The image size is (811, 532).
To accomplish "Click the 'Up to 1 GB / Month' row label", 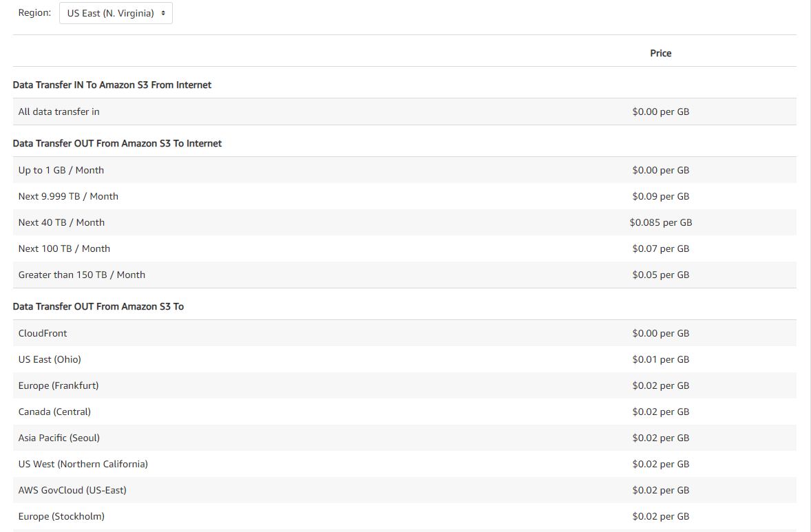I will coord(61,170).
